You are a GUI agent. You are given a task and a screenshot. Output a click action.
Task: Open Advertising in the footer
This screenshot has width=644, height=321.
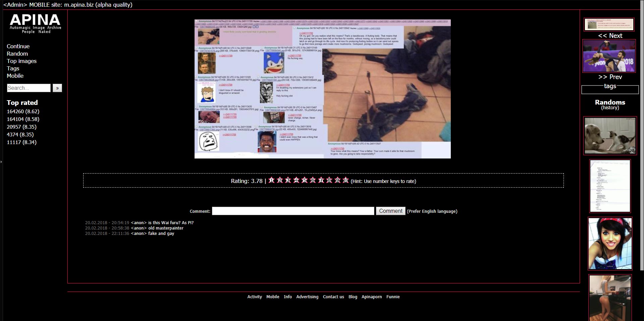pos(307,297)
